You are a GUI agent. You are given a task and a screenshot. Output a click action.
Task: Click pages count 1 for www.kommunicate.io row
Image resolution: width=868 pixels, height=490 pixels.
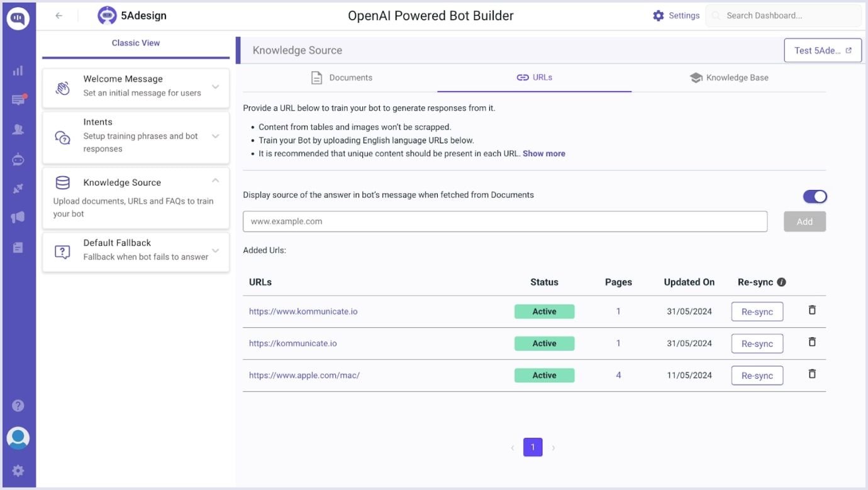point(618,311)
